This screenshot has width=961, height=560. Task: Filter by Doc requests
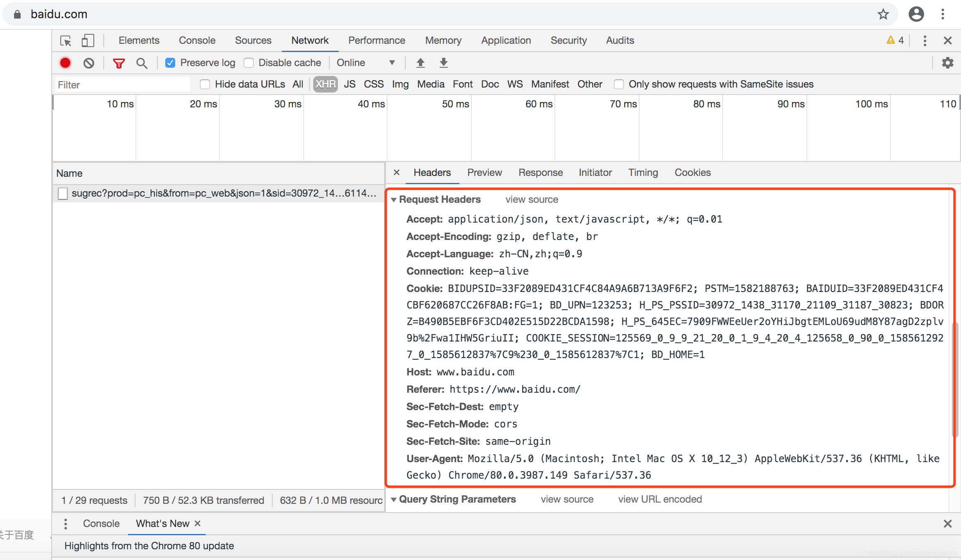pos(490,84)
